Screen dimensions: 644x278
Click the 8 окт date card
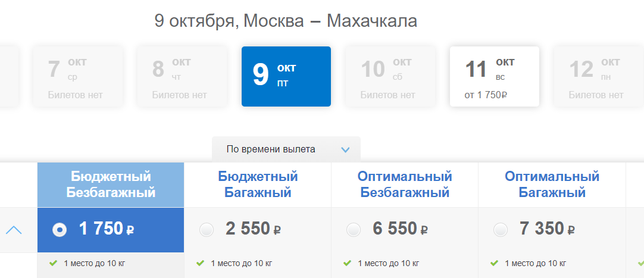pos(182,76)
